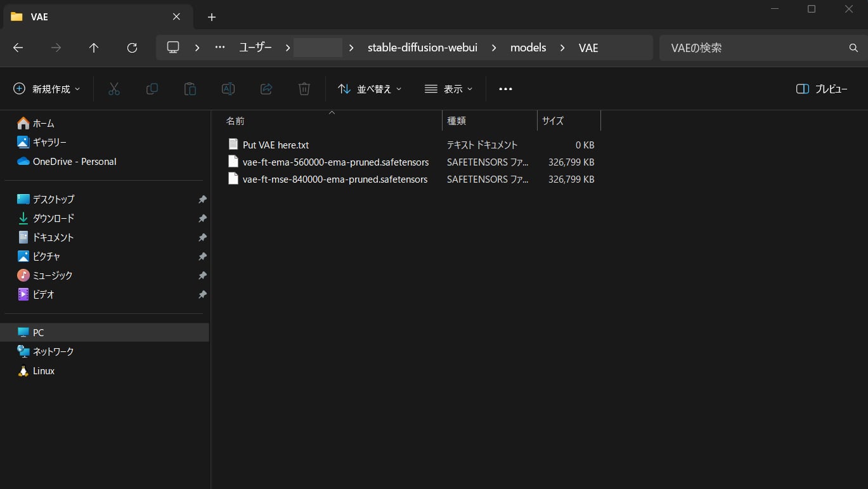This screenshot has width=868, height=489.
Task: Go back with the left arrow
Action: coord(18,48)
